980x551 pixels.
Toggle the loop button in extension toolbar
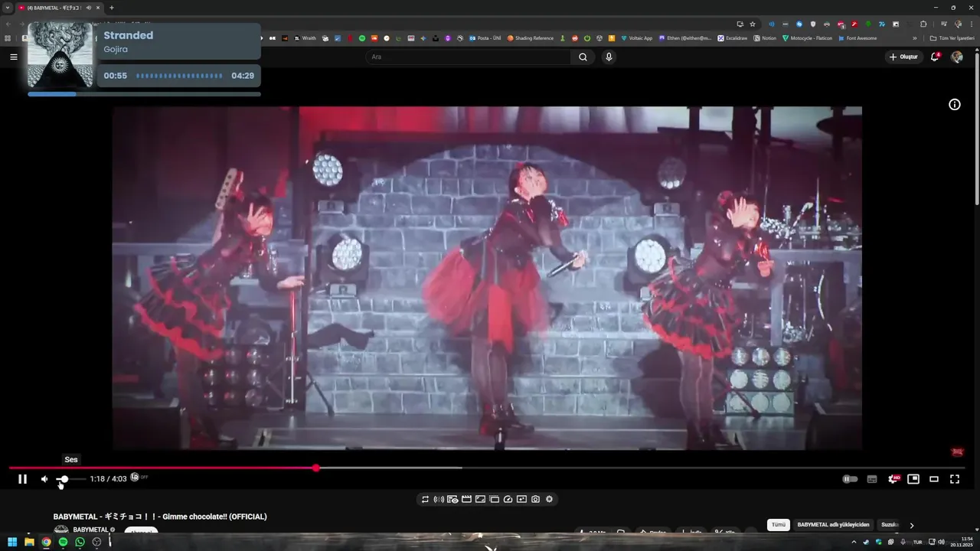425,499
